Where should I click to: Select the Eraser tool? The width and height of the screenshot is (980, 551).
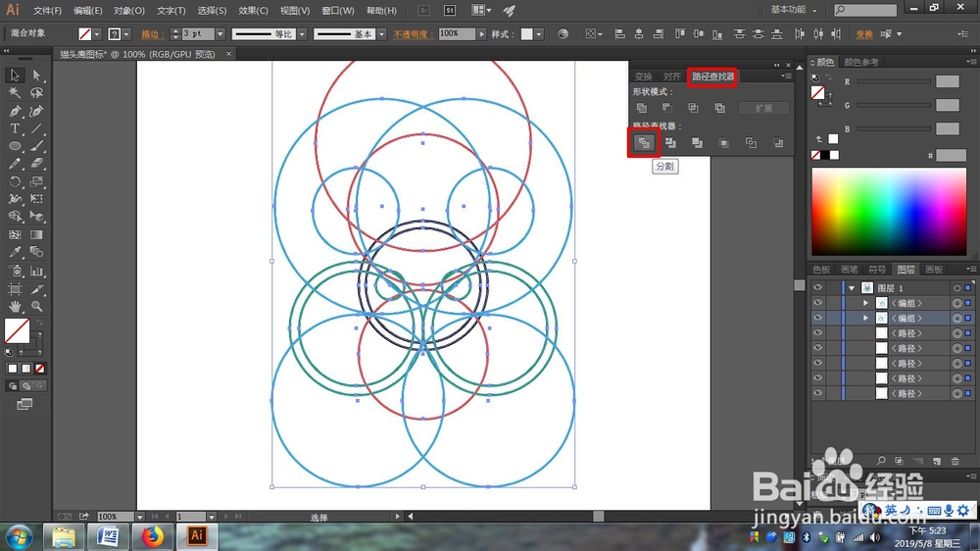point(36,164)
